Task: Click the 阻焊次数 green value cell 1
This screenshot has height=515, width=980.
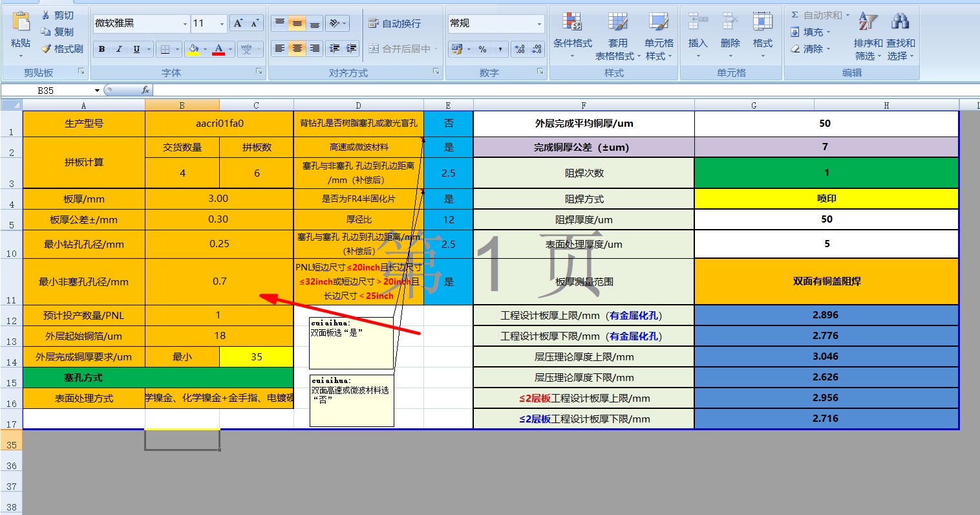Action: click(826, 173)
